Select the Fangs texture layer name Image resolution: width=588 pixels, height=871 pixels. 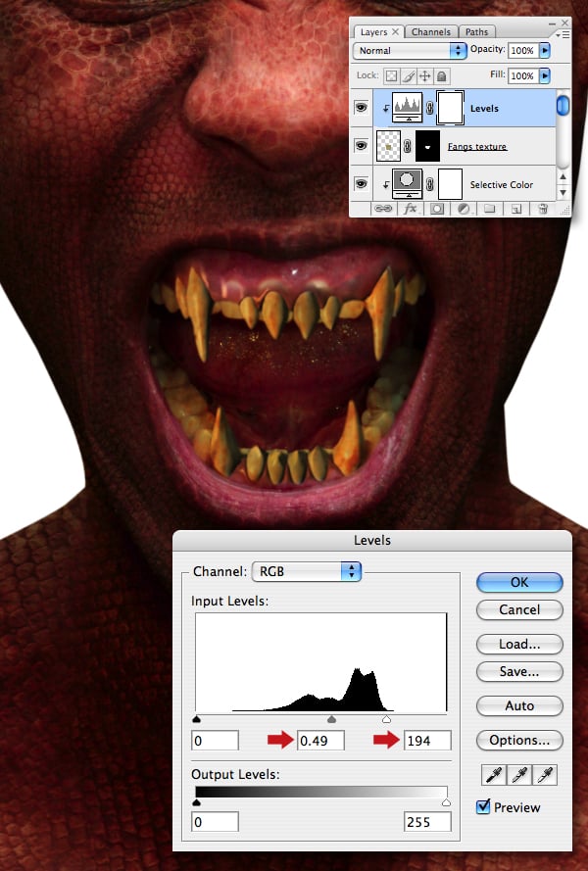coord(477,147)
